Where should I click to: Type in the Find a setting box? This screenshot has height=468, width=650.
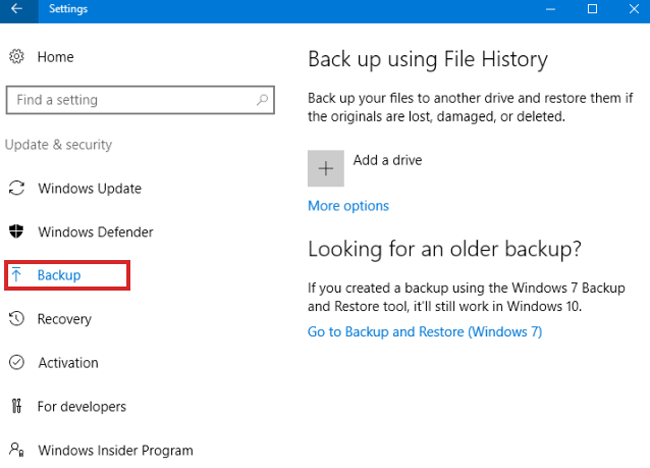pyautogui.click(x=130, y=100)
